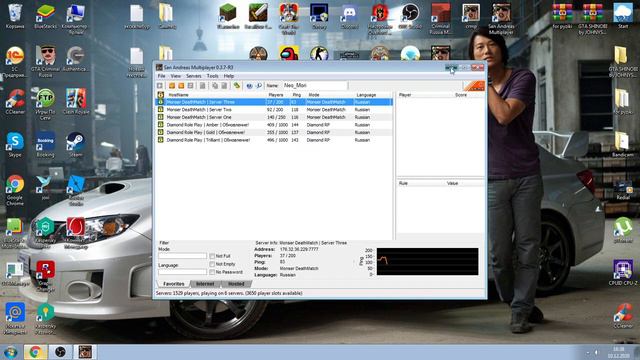Switch to the Internet tab
The image size is (640, 360).
coord(205,284)
